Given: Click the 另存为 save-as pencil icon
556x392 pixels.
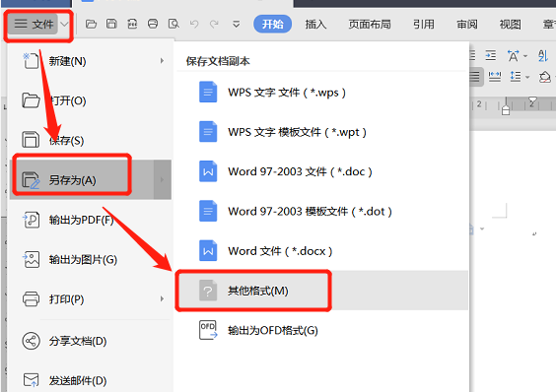Looking at the screenshot, I should [31, 179].
